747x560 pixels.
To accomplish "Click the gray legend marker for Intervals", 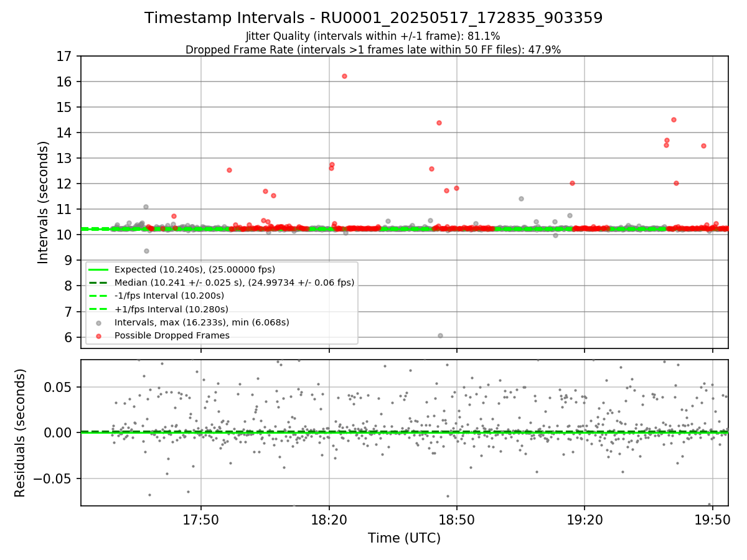I will pyautogui.click(x=98, y=323).
